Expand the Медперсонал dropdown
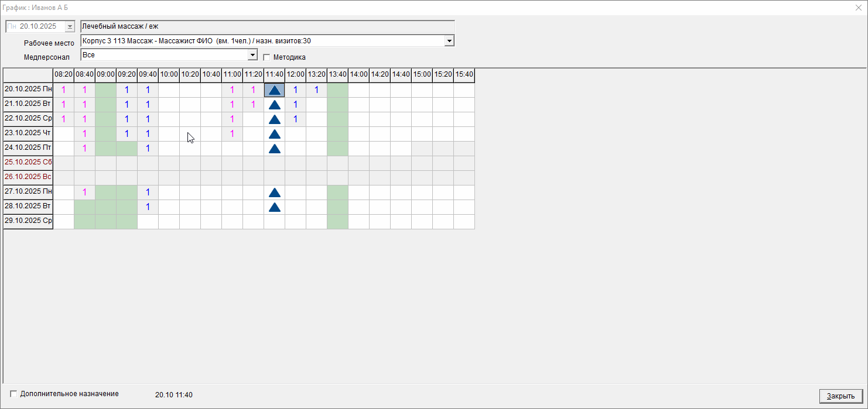 [252, 55]
